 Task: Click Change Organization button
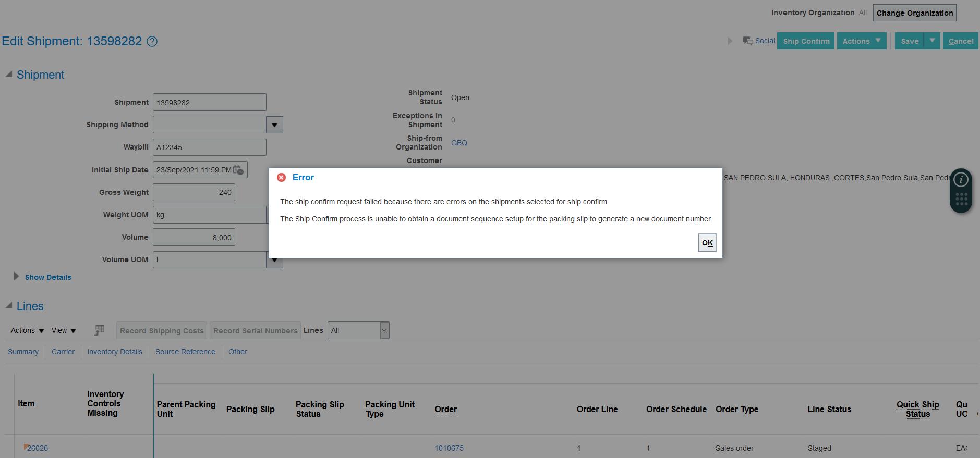coord(915,13)
